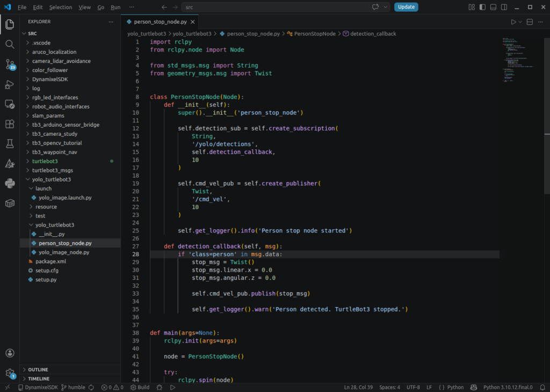550x392 pixels.
Task: Go forward in navigation history
Action: (175, 7)
